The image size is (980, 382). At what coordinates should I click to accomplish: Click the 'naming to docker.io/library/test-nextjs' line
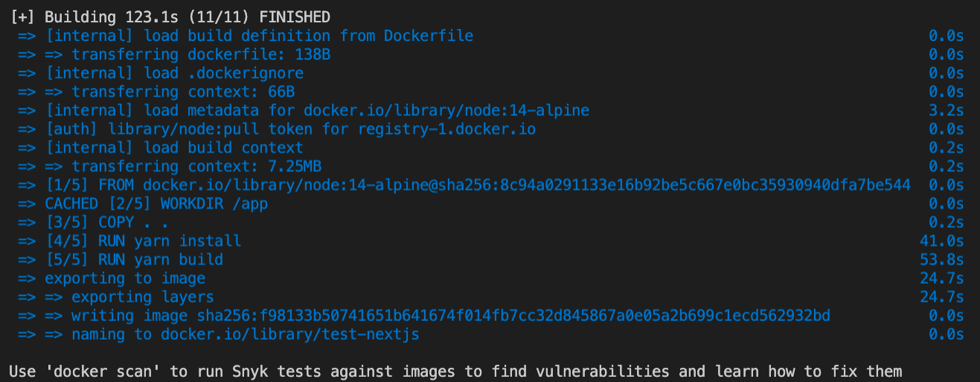[x=246, y=334]
